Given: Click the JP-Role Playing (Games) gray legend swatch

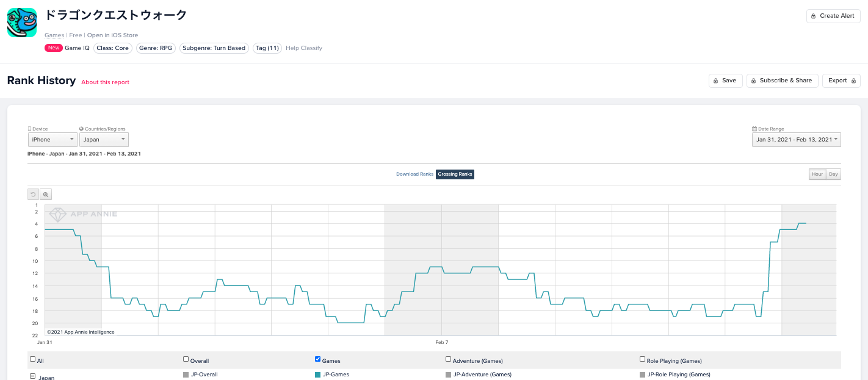Looking at the screenshot, I should coord(643,375).
